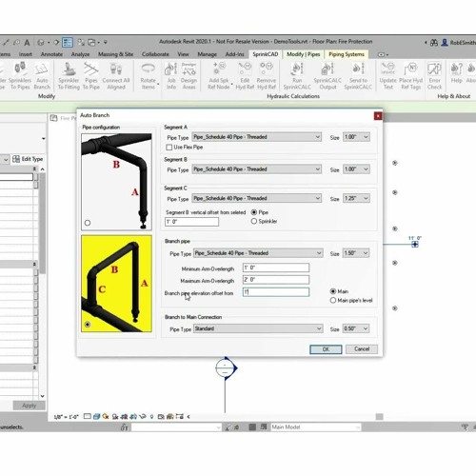Switch to the Annotate ribbon tab

[x=51, y=54]
